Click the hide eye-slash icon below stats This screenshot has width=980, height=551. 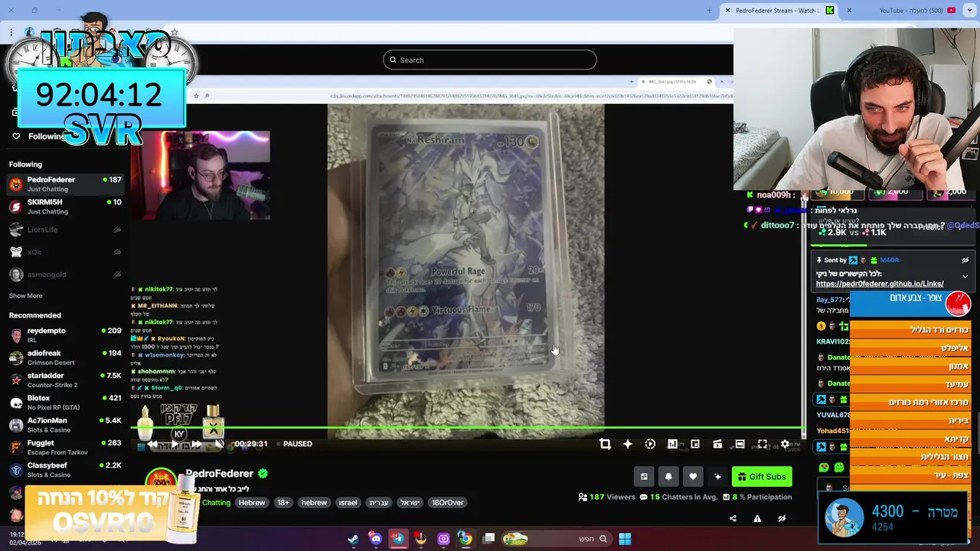tap(782, 519)
